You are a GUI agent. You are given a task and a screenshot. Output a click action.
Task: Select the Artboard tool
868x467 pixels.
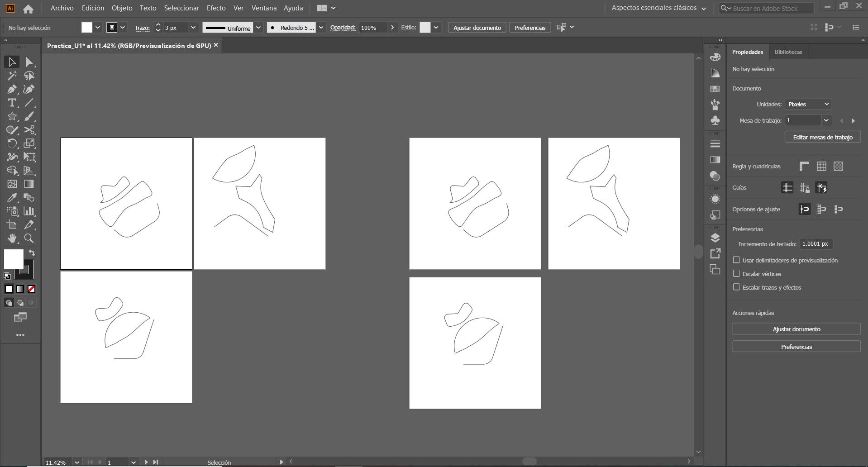(12, 225)
